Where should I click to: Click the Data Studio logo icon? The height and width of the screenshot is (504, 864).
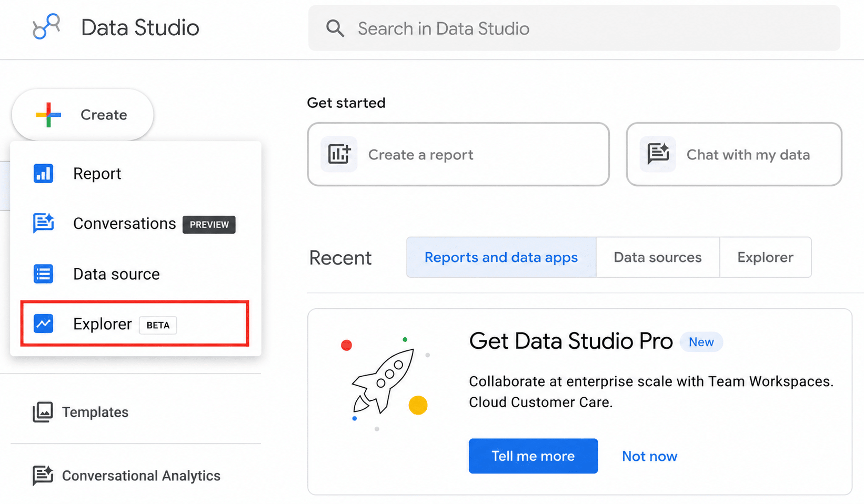(x=46, y=27)
